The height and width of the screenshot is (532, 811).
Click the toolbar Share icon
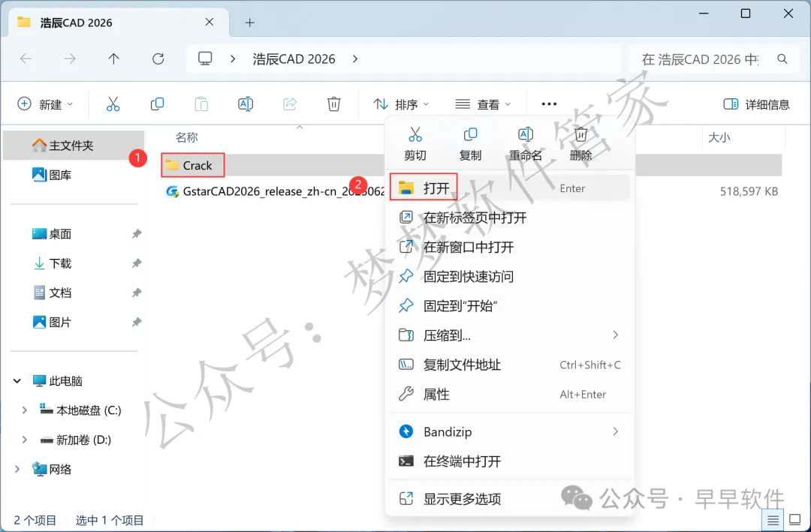[290, 104]
